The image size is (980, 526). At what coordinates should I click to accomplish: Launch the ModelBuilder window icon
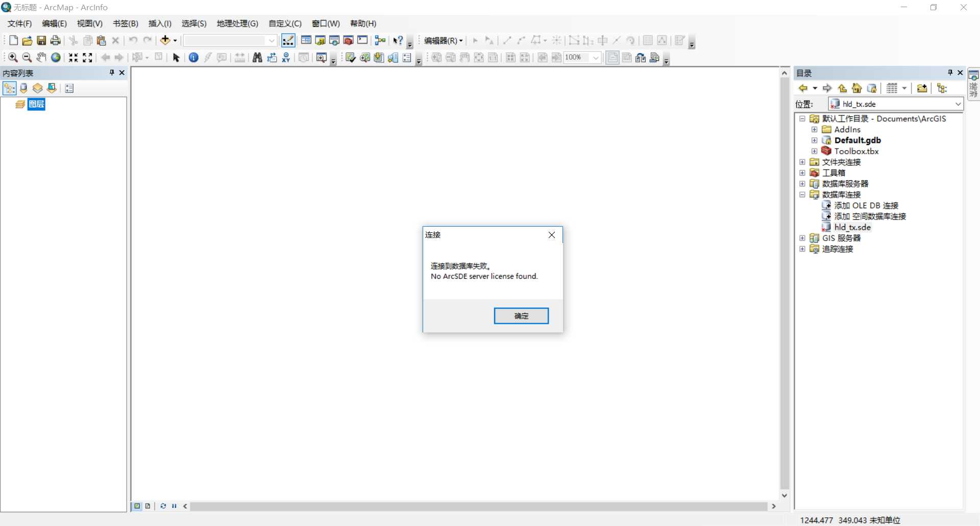click(380, 40)
